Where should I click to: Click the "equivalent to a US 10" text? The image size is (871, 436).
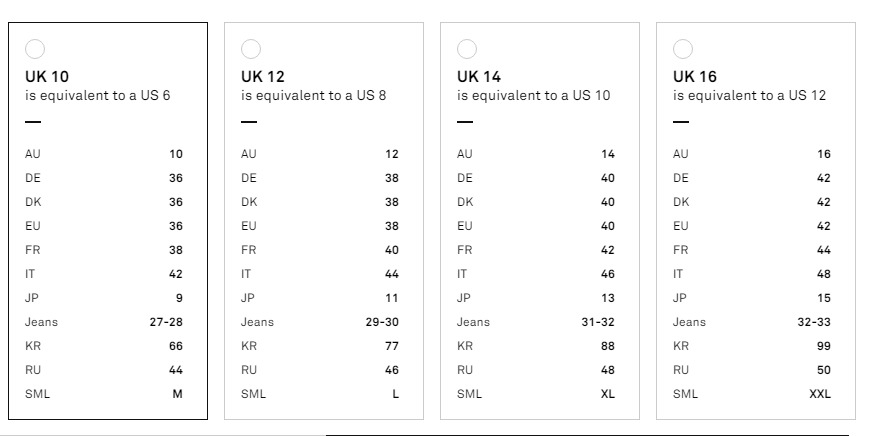click(x=533, y=96)
